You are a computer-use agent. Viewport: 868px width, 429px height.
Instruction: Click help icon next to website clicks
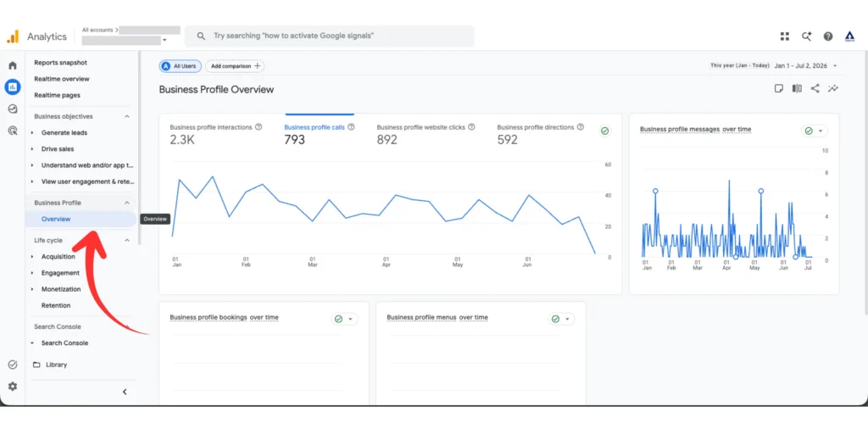tap(471, 127)
